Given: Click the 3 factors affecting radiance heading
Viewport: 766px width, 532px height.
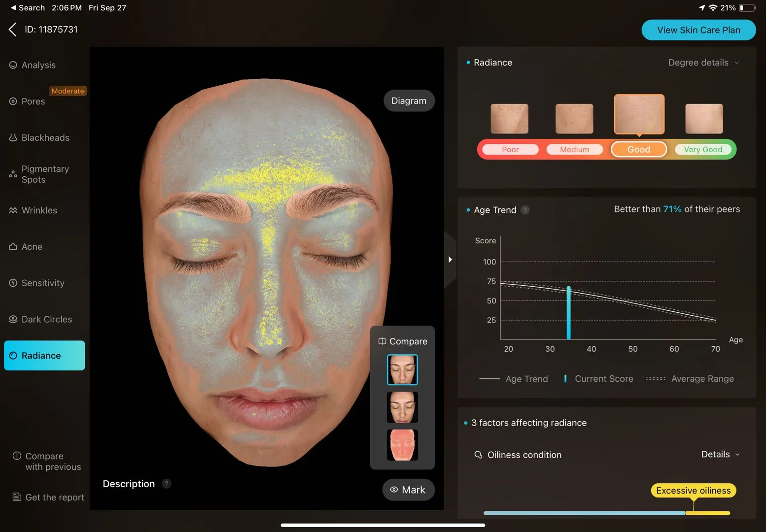Looking at the screenshot, I should [x=529, y=423].
